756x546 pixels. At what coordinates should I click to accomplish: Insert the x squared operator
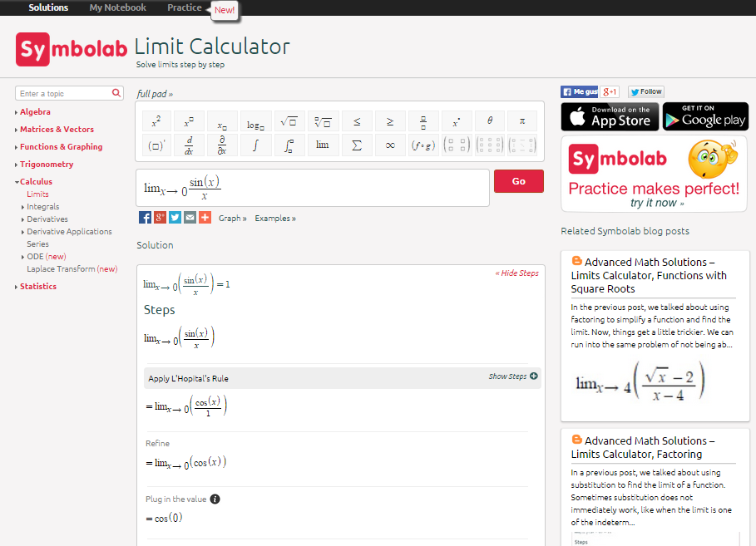tap(156, 122)
